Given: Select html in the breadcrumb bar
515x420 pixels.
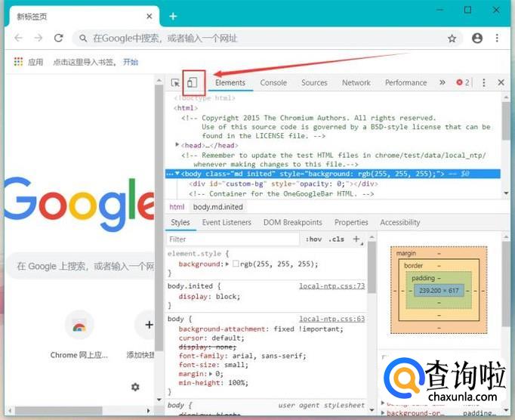Looking at the screenshot, I should click(x=177, y=207).
